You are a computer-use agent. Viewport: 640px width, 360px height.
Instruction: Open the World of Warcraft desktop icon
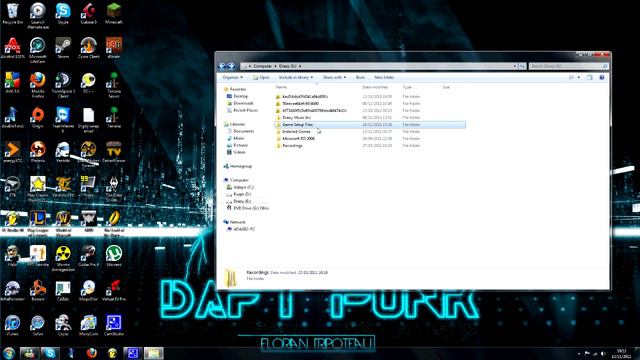[x=63, y=223]
